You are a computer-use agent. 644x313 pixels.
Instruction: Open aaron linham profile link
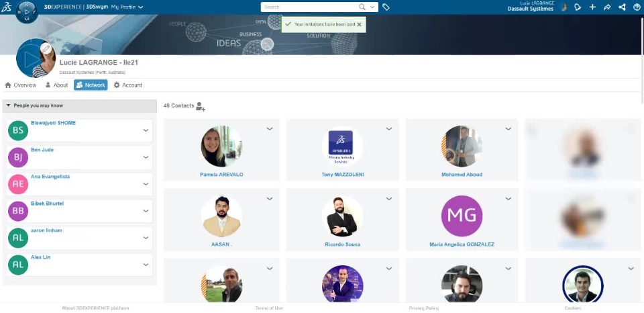46,230
